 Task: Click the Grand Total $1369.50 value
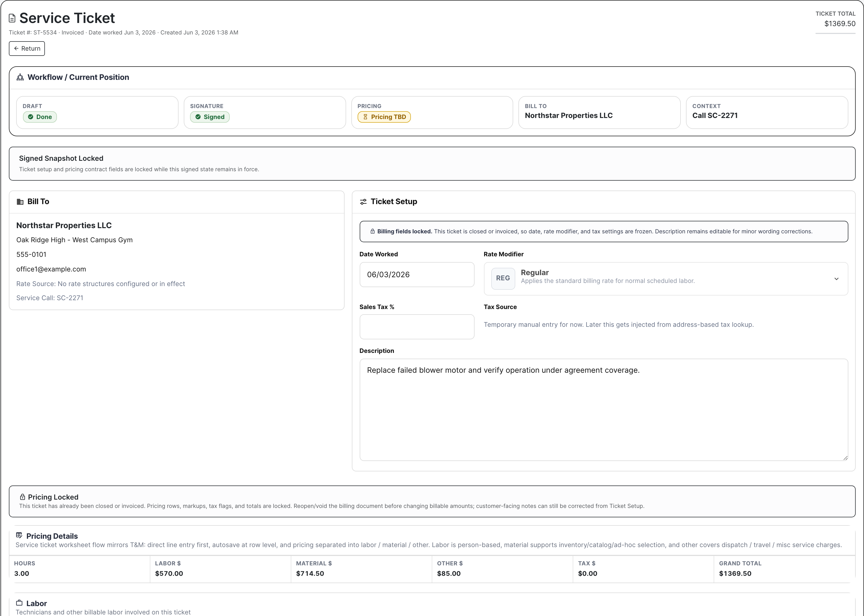735,573
